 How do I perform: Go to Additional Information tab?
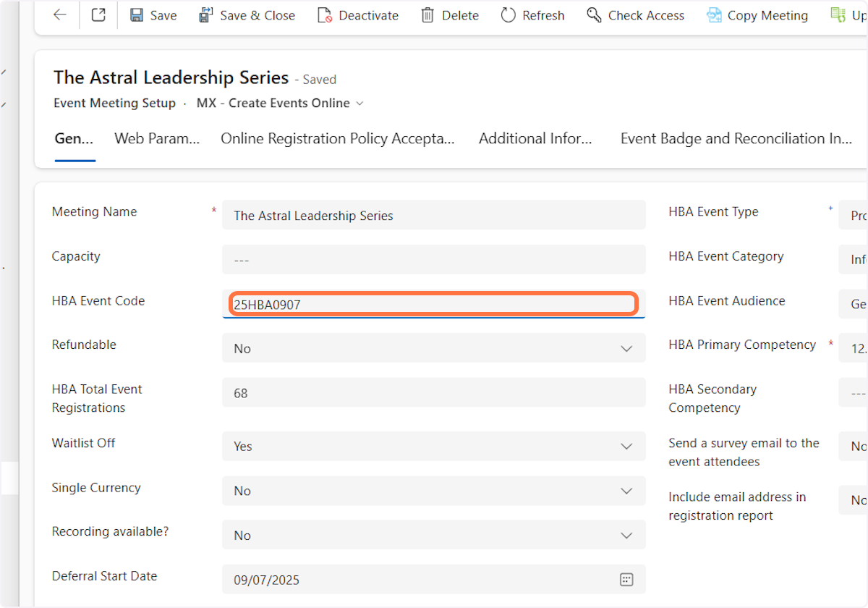(535, 139)
